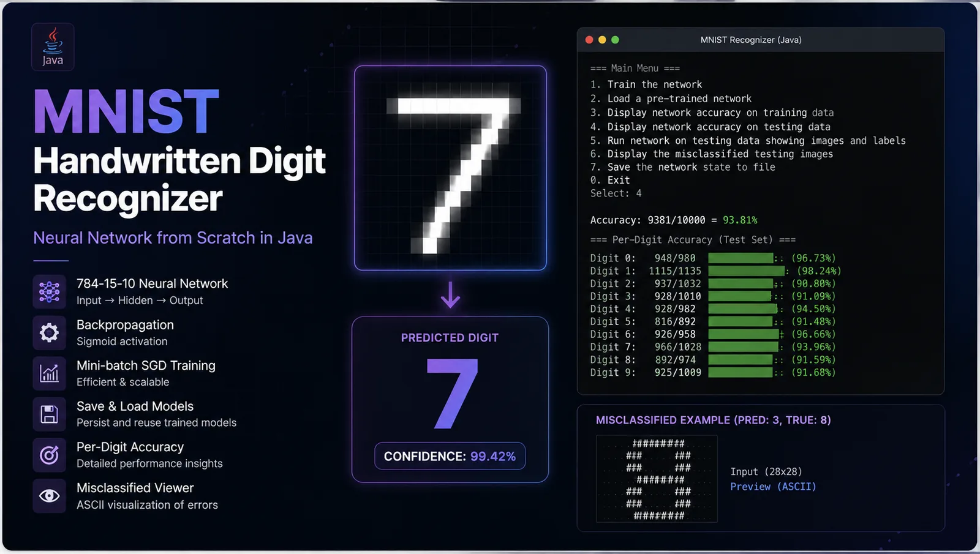Minimize MNIST Recognizer using the yellow dot
Image resolution: width=980 pixels, height=554 pixels.
pos(602,40)
